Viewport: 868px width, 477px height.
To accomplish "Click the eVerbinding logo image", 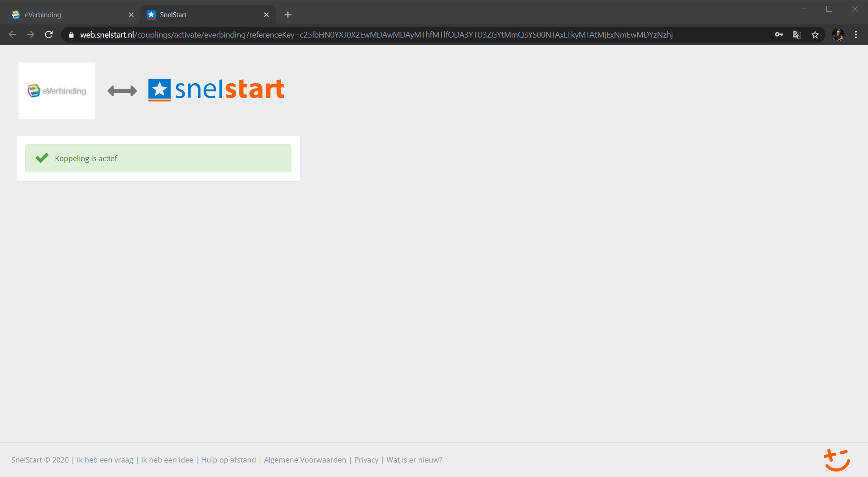I will pyautogui.click(x=57, y=91).
